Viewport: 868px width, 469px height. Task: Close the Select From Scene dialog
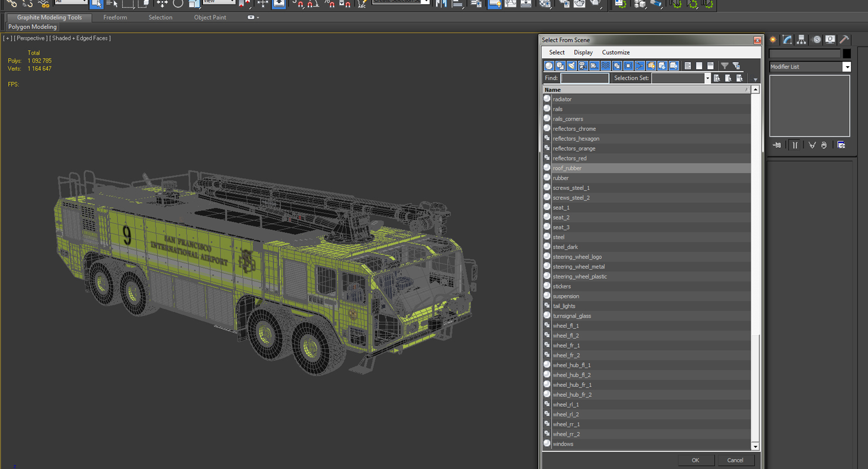click(x=757, y=40)
